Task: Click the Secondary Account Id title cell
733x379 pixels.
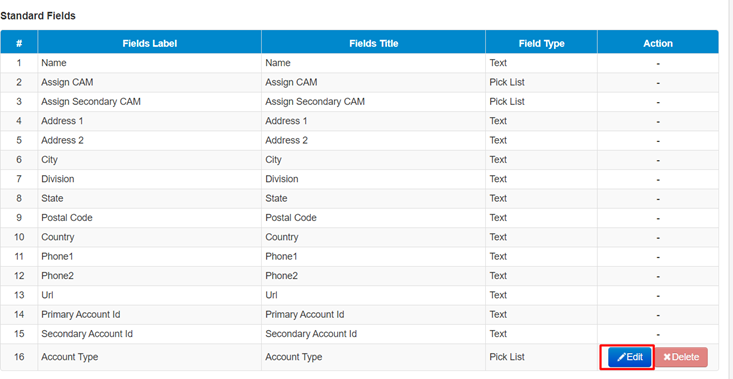Action: 374,334
